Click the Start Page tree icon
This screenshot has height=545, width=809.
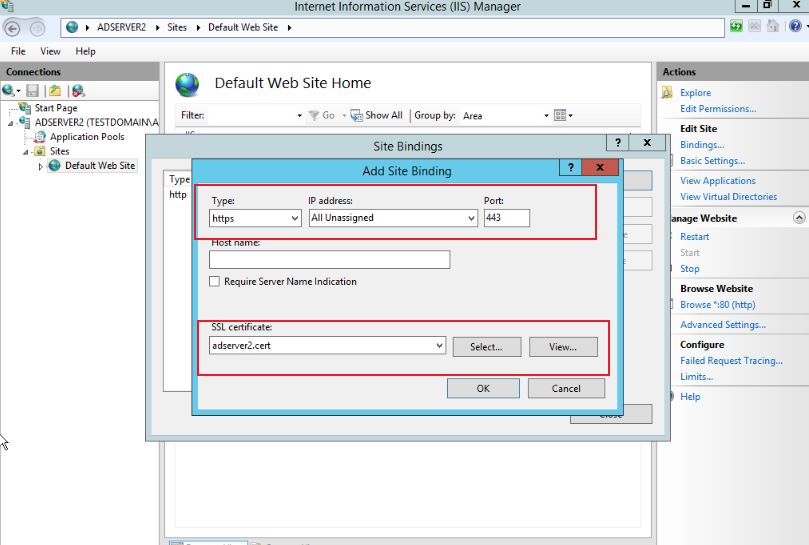pos(24,108)
